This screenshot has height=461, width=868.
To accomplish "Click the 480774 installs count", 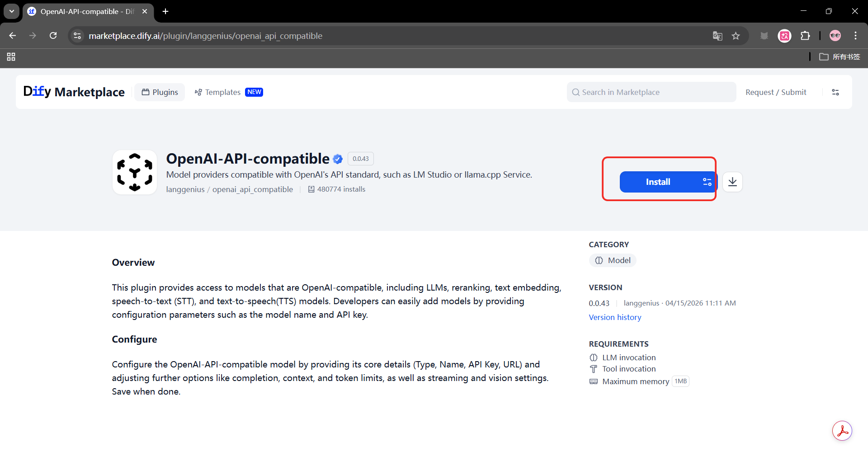I will pos(337,189).
